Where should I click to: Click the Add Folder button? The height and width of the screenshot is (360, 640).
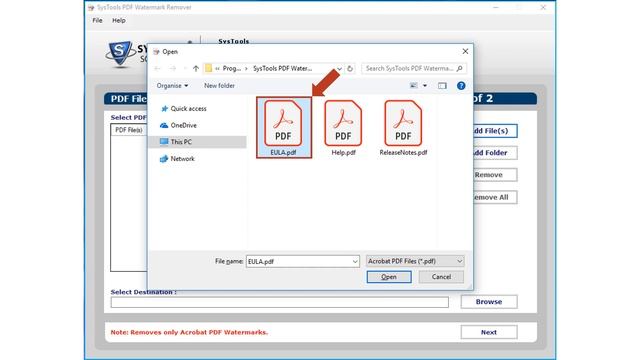(495, 153)
